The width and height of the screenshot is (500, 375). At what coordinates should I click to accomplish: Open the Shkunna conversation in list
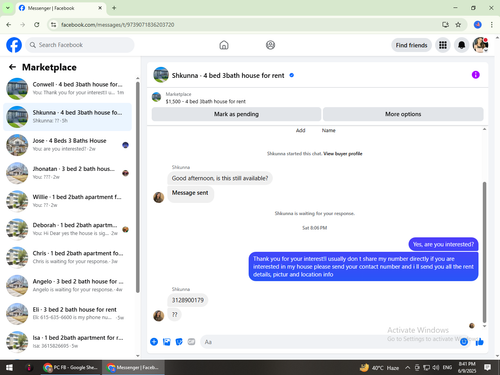(67, 117)
